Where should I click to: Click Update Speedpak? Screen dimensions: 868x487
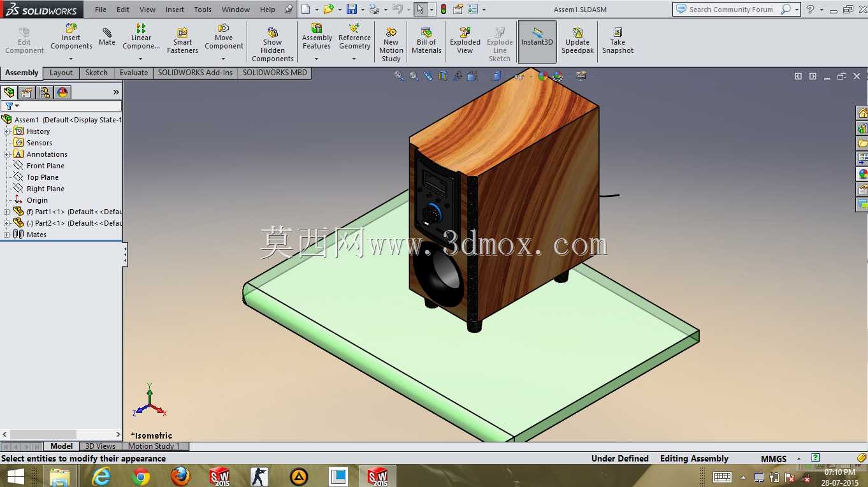click(577, 41)
